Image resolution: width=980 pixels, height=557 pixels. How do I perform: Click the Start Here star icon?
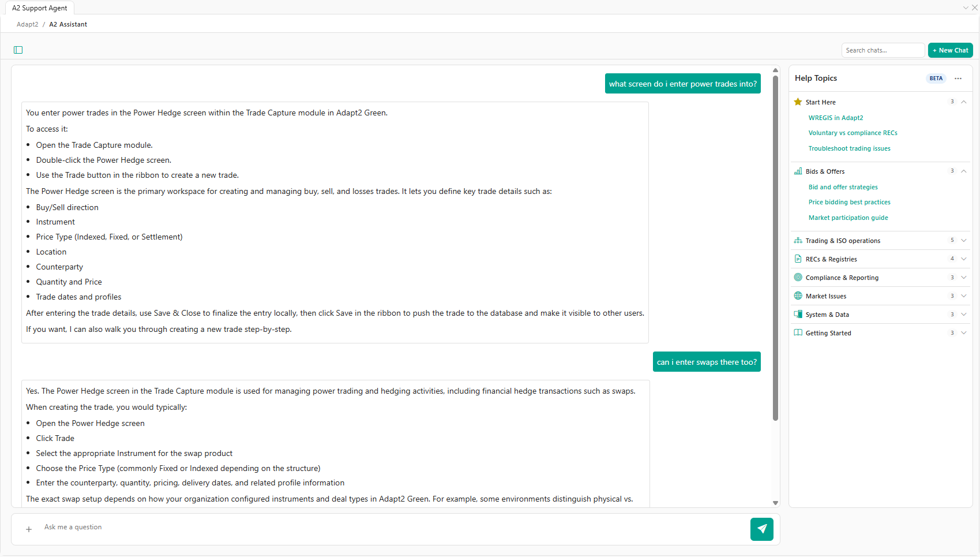tap(798, 102)
